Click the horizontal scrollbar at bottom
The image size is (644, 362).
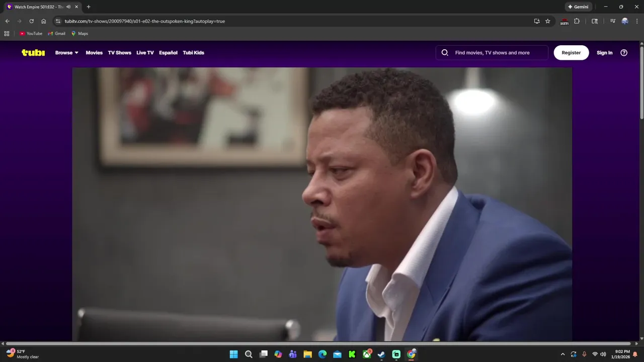click(x=318, y=343)
